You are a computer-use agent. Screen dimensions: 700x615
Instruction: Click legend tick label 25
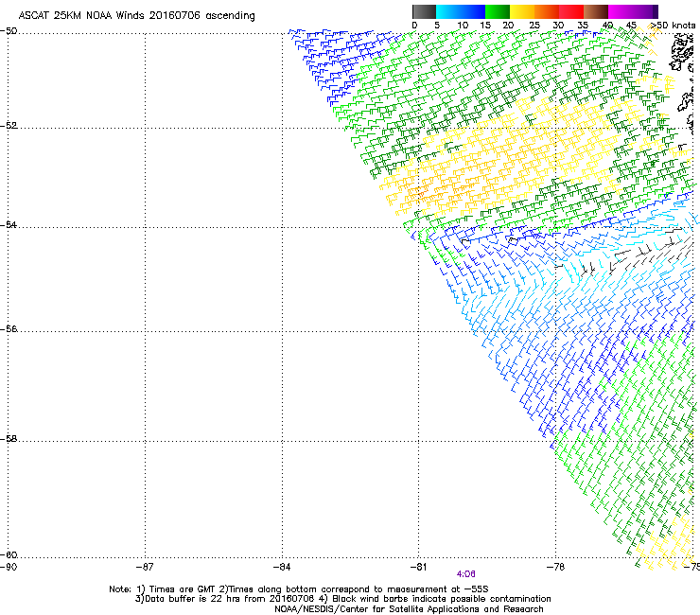tap(534, 26)
